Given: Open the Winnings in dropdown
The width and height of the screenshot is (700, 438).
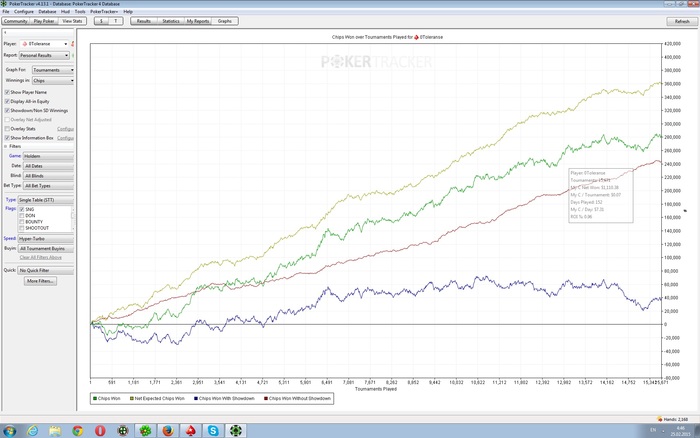Looking at the screenshot, I should (53, 81).
